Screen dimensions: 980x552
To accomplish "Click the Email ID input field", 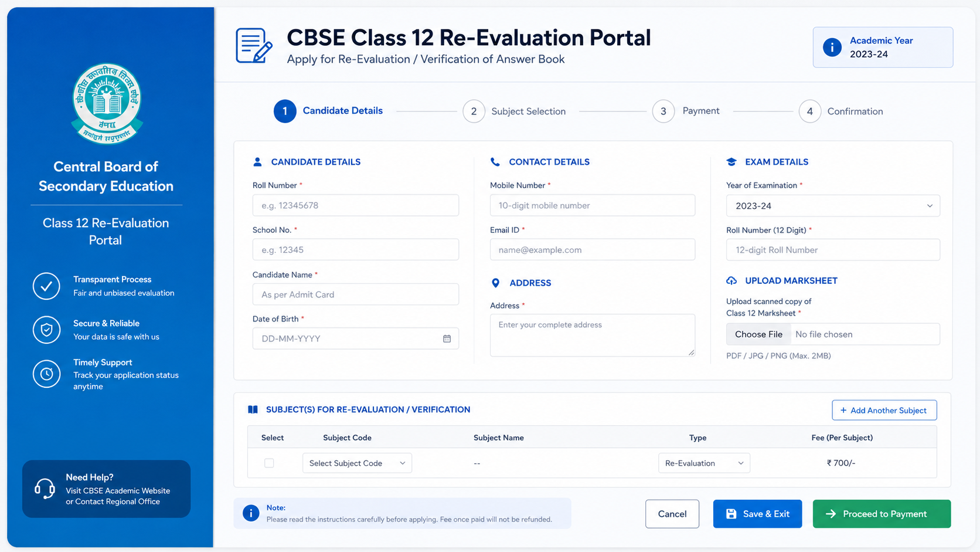I will (593, 250).
